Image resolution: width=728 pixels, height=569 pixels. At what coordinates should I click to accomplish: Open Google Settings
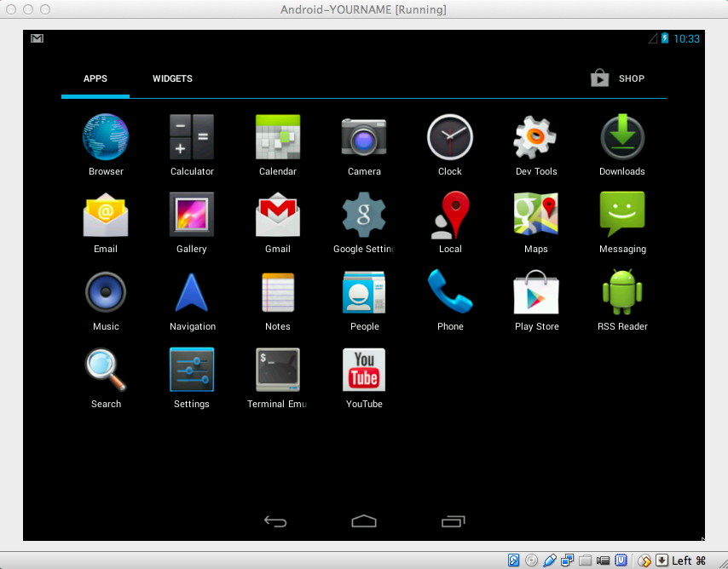click(x=364, y=223)
